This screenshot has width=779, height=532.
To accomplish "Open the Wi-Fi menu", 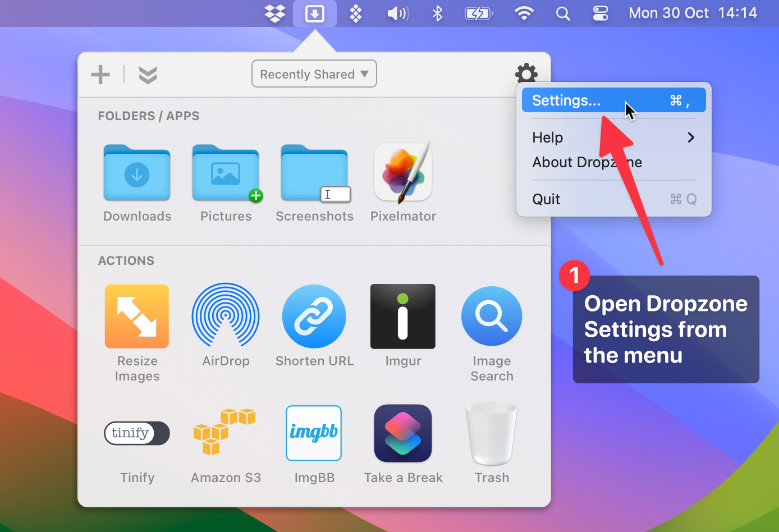I will [x=524, y=13].
